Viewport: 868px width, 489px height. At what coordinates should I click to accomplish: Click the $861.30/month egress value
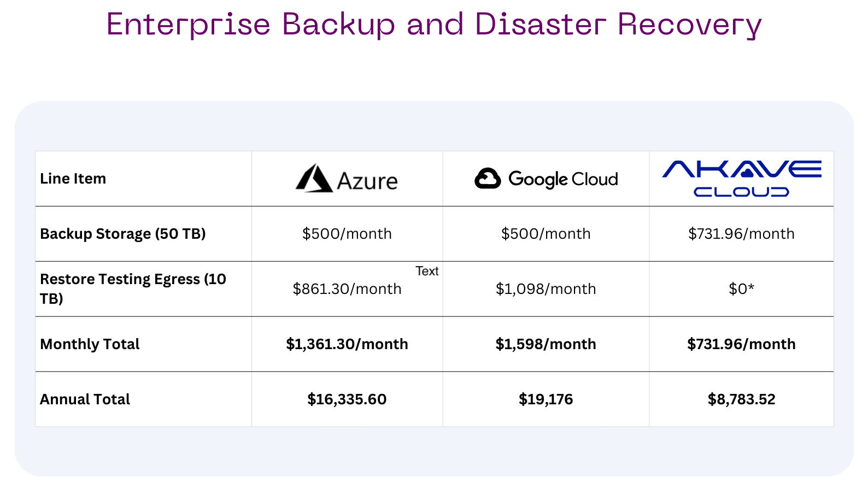[347, 289]
